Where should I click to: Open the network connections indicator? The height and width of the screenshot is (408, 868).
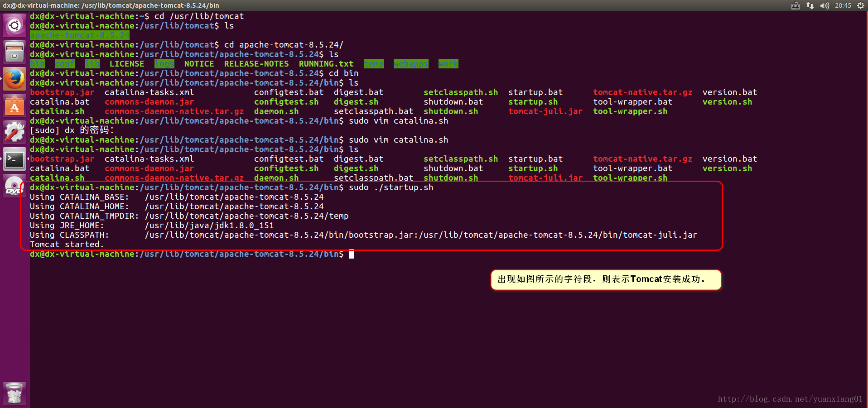tap(810, 5)
